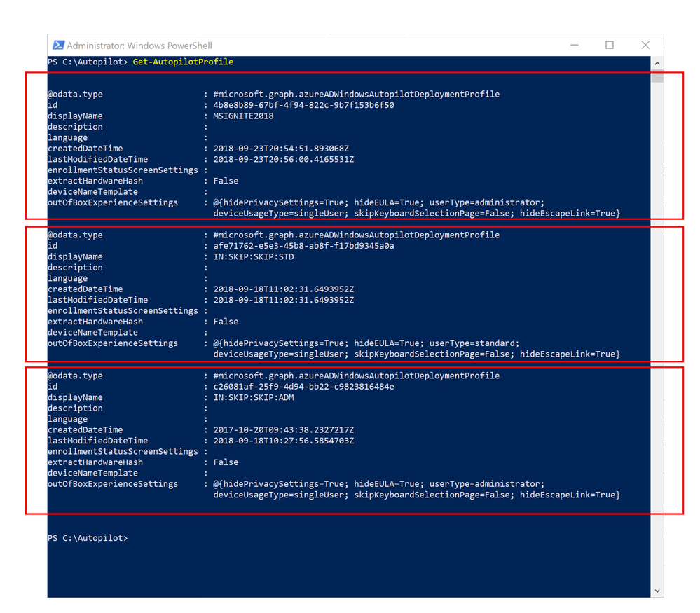This screenshot has width=700, height=613.
Task: Click the scrollbar down arrow
Action: pyautogui.click(x=657, y=591)
